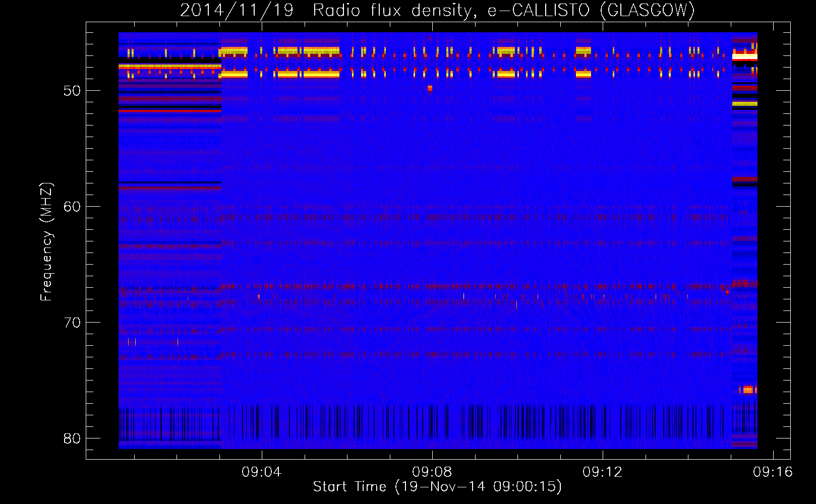The width and height of the screenshot is (816, 504).
Task: Click the 'Start Time (19-Nov-14 09:00:15)' label
Action: pyautogui.click(x=437, y=487)
